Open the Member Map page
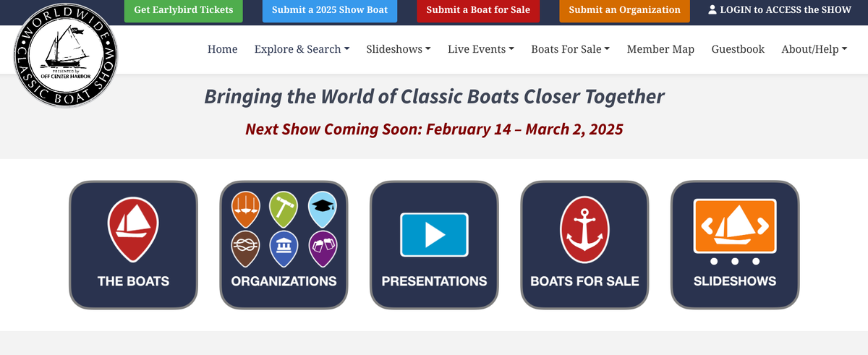 pyautogui.click(x=660, y=49)
